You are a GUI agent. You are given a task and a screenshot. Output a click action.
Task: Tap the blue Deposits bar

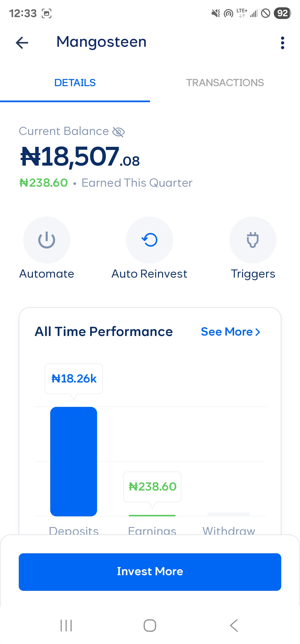coord(74,461)
